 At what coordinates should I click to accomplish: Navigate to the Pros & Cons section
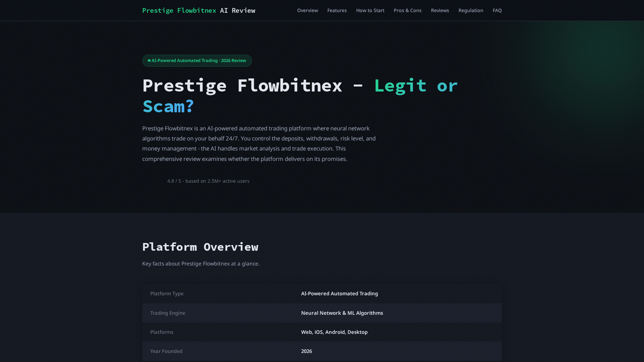[x=408, y=10]
